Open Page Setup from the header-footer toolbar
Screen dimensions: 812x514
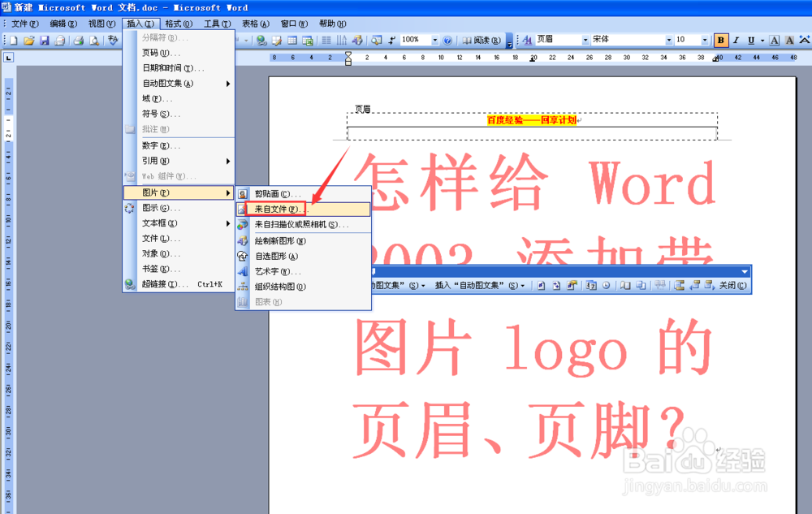(x=624, y=285)
